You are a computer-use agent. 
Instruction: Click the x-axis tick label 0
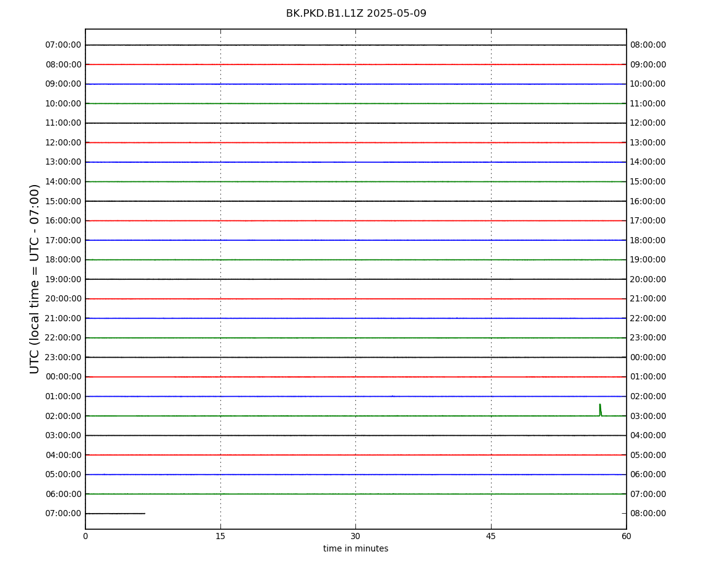pos(85,536)
